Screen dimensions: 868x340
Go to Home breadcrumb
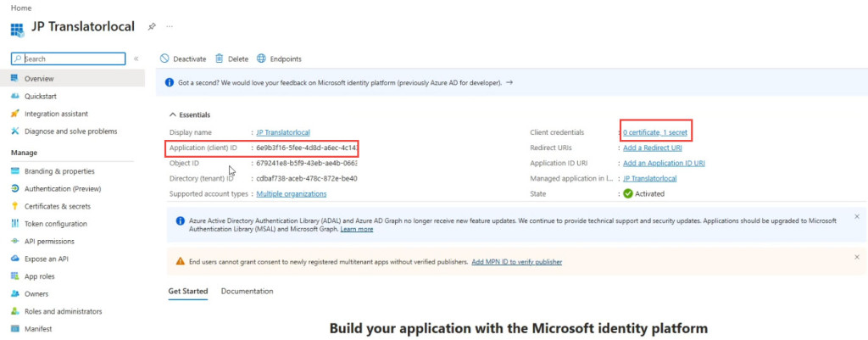coord(21,8)
